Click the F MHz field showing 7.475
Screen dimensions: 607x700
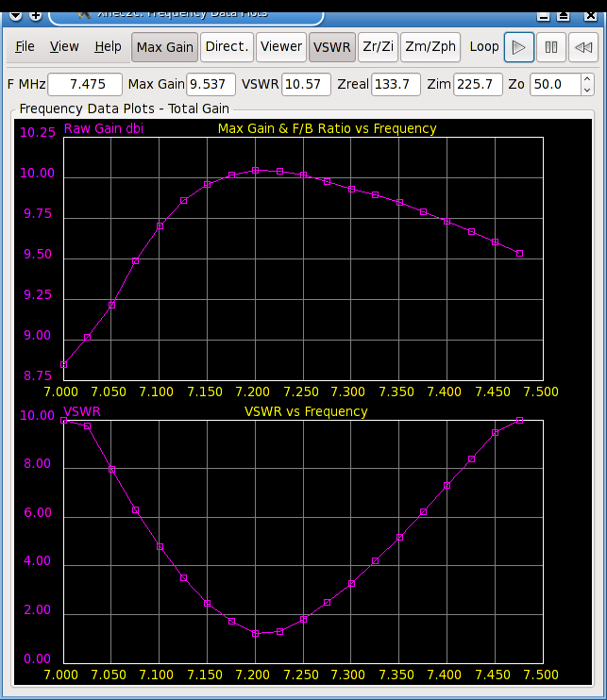point(85,84)
